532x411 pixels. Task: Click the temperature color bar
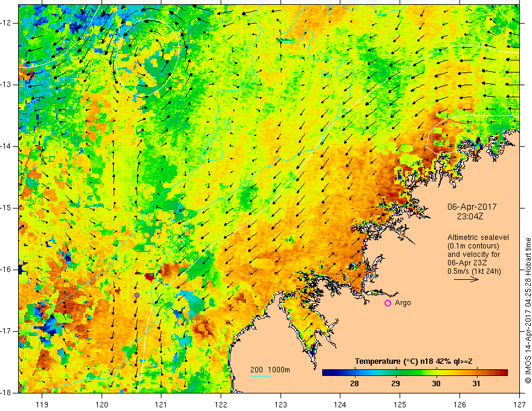pos(415,373)
